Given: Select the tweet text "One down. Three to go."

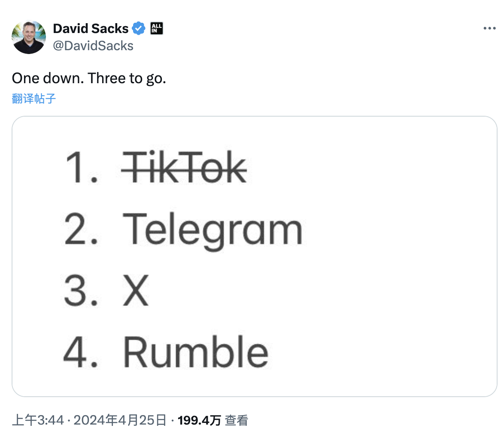Looking at the screenshot, I should coord(88,78).
